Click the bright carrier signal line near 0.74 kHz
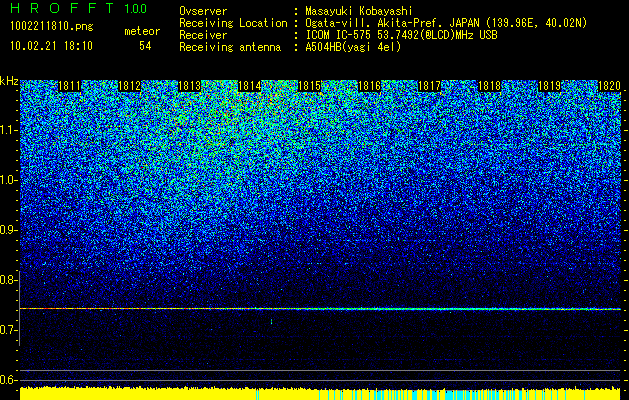 [320, 309]
